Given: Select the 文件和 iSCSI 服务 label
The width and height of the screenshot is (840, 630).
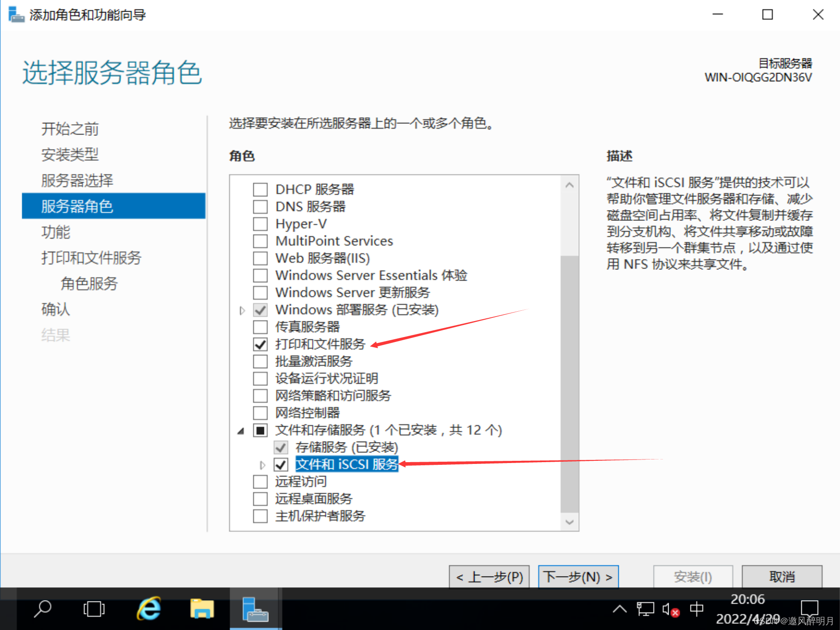Looking at the screenshot, I should [x=347, y=465].
